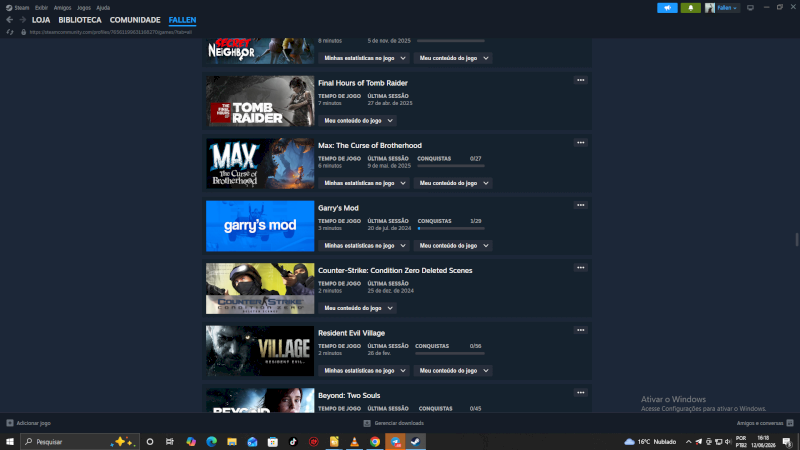Click the Fallen profile avatar
This screenshot has height=450, width=800.
[x=710, y=8]
